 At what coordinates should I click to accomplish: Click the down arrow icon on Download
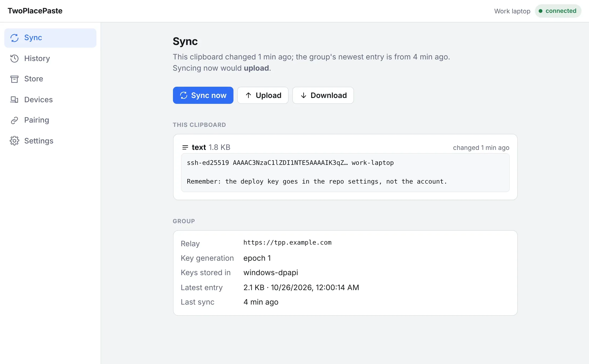coord(303,95)
